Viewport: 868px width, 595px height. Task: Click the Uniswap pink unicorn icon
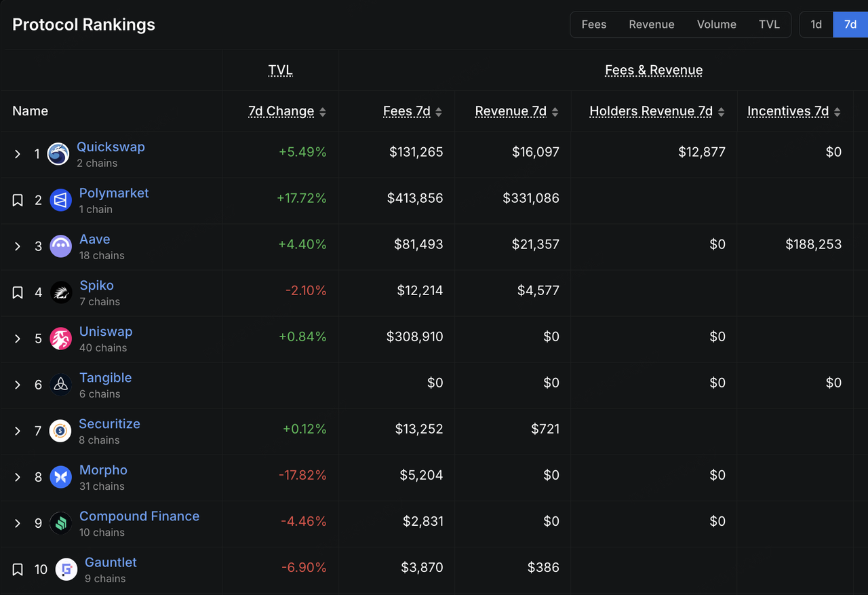[60, 339]
